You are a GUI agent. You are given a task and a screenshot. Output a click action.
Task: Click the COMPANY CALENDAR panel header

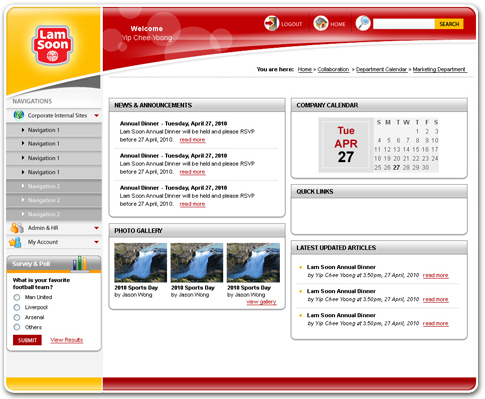click(379, 105)
